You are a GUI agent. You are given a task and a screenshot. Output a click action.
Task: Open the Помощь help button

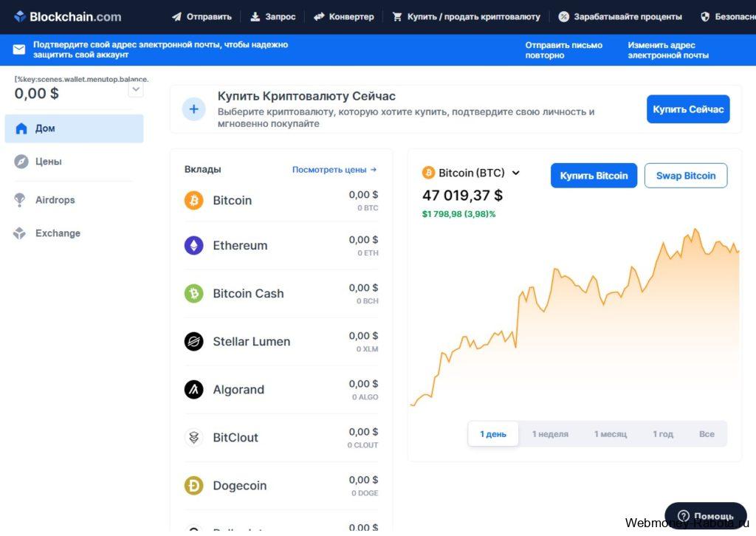click(x=705, y=516)
